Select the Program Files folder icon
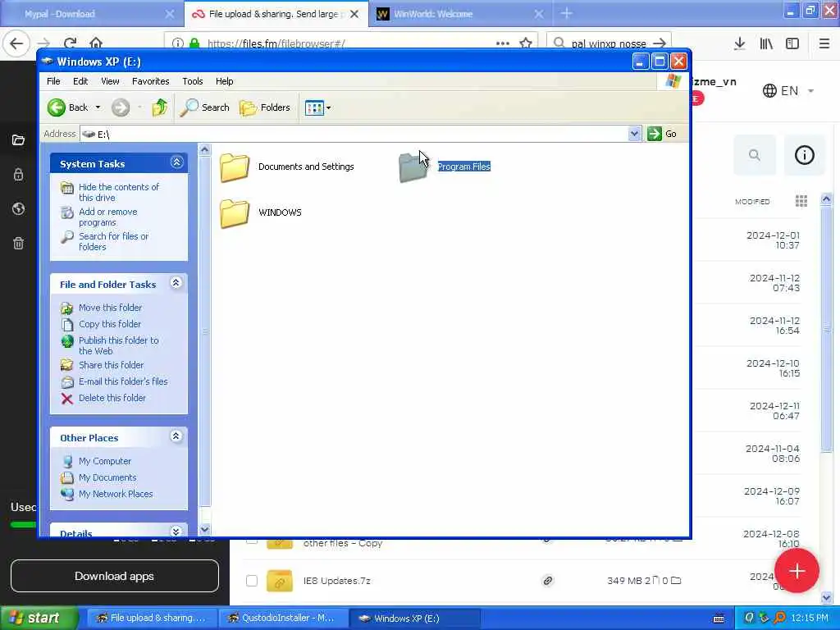This screenshot has width=840, height=630. click(x=413, y=167)
